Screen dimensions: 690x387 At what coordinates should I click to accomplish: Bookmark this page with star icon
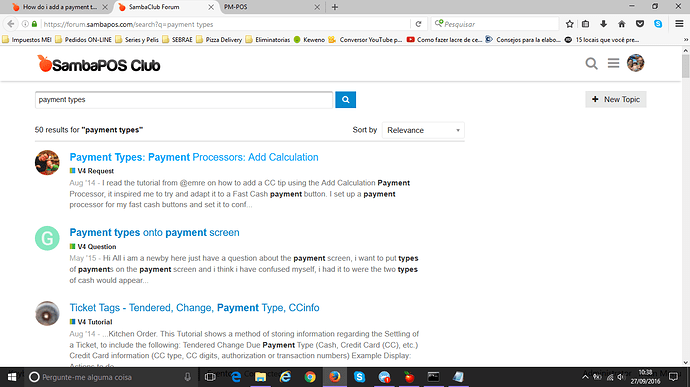click(x=569, y=24)
